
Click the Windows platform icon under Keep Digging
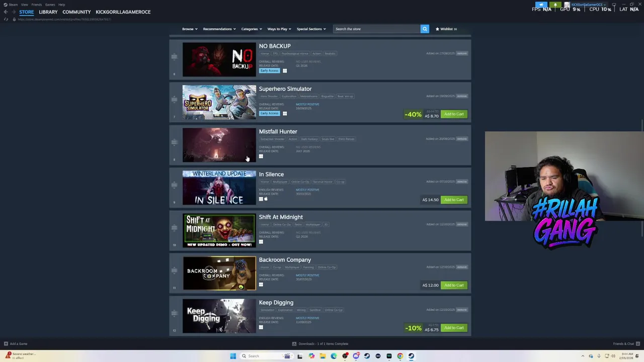(x=261, y=327)
